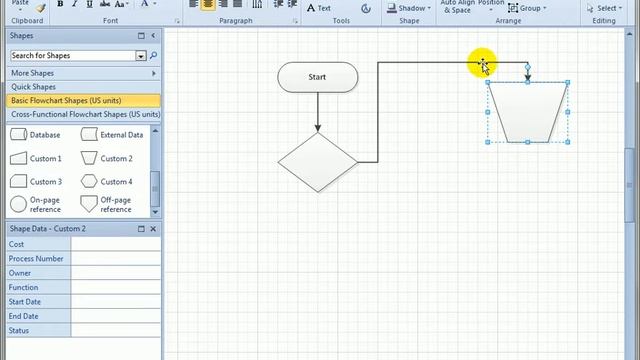Image resolution: width=640 pixels, height=360 pixels.
Task: Open the Shadow dropdown
Action: tap(409, 8)
